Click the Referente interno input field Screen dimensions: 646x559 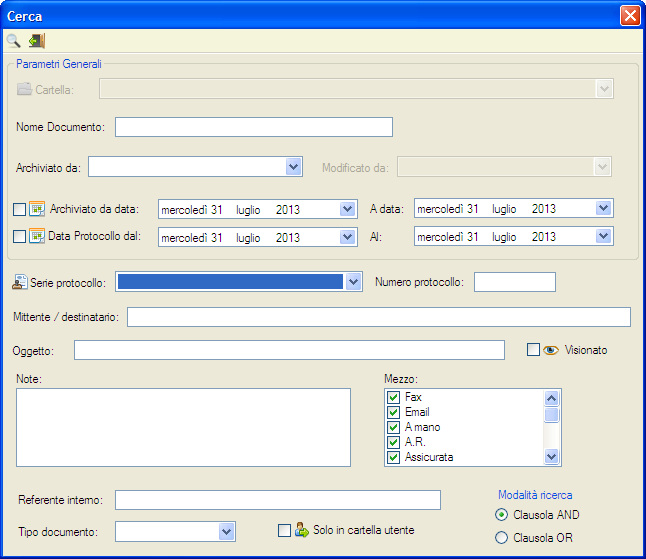[x=278, y=500]
